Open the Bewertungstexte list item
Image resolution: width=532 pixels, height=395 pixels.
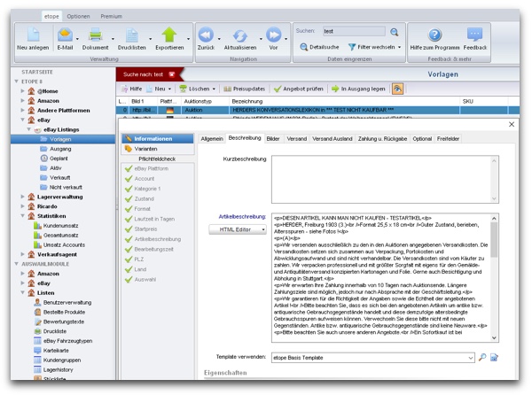pos(59,321)
